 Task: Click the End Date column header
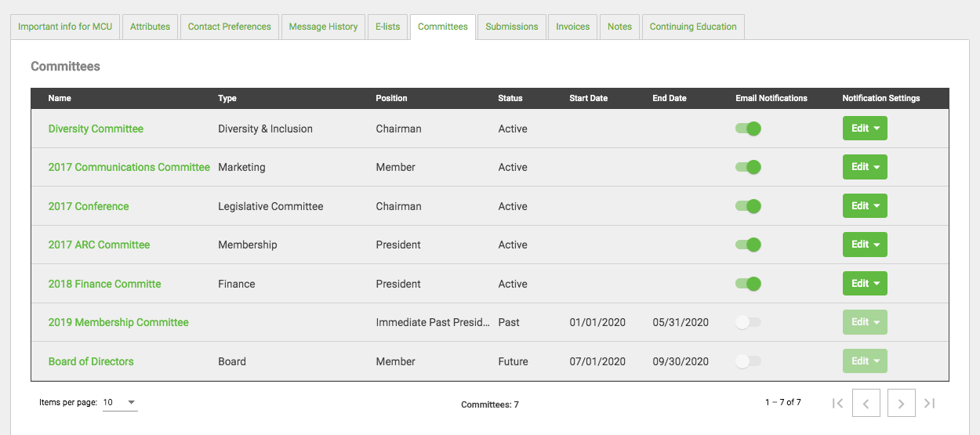670,98
